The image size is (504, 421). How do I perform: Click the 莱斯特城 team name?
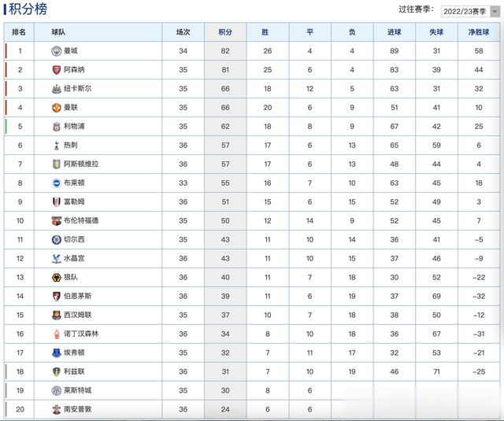(x=77, y=391)
